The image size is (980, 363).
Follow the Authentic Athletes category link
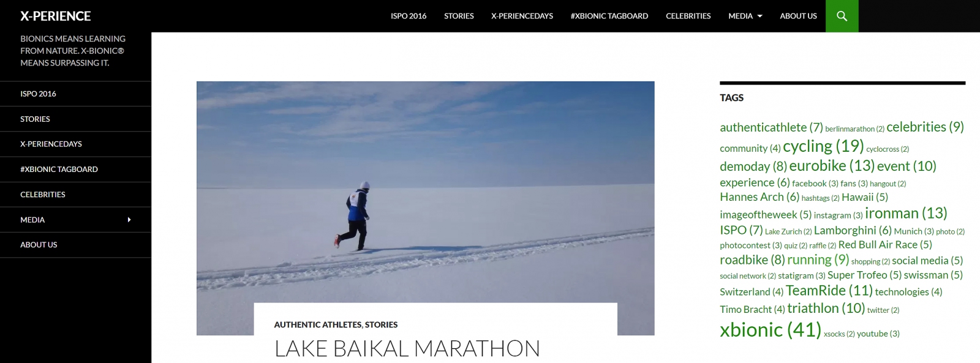tap(318, 324)
